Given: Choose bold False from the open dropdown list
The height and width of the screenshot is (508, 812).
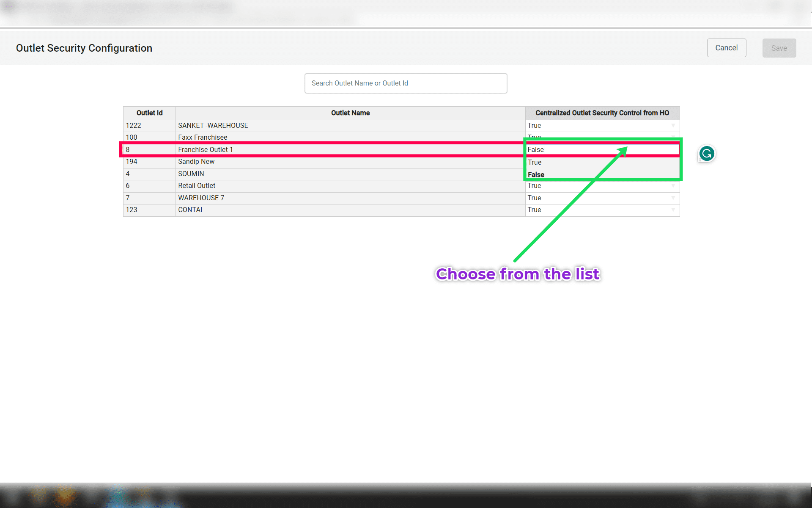Looking at the screenshot, I should [x=536, y=174].
